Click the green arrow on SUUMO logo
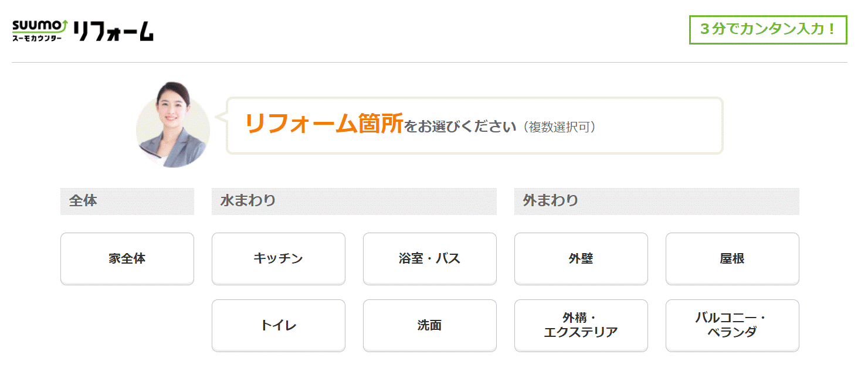The height and width of the screenshot is (382, 868). (x=65, y=25)
